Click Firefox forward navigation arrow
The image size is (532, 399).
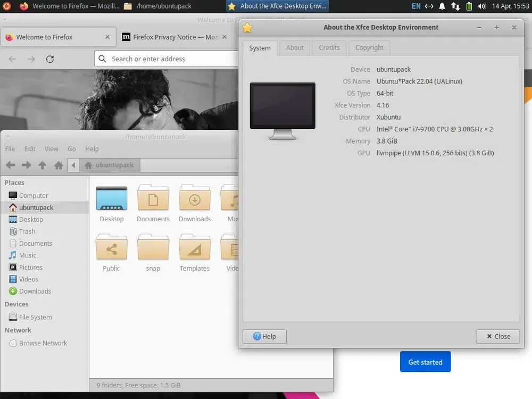pos(31,59)
